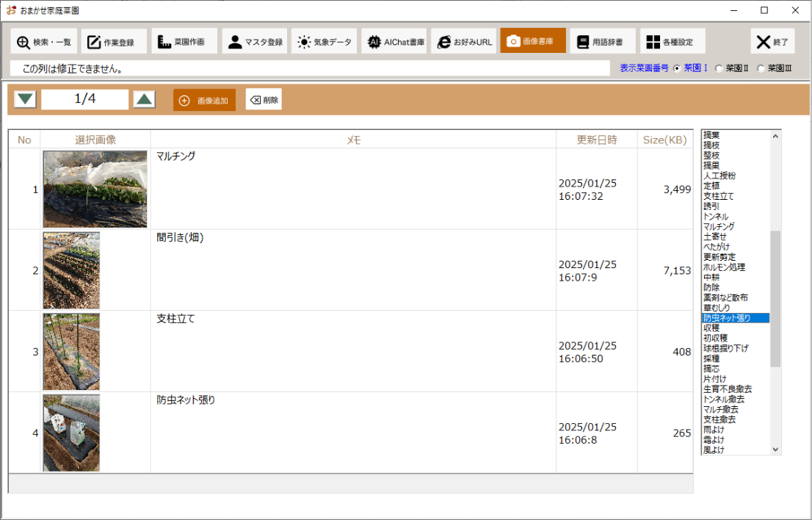The height and width of the screenshot is (520, 812).
Task: Open the AIChat書庫 library
Action: tap(396, 42)
